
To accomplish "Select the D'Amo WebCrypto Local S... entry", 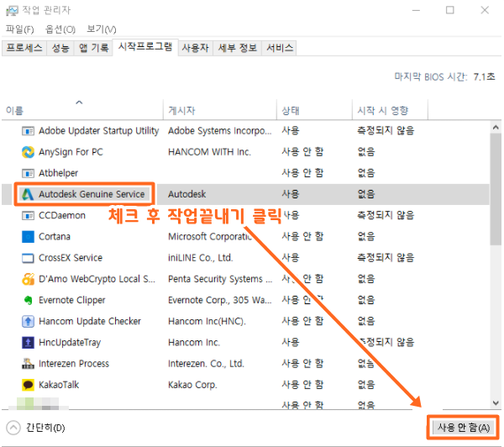I will [x=97, y=279].
